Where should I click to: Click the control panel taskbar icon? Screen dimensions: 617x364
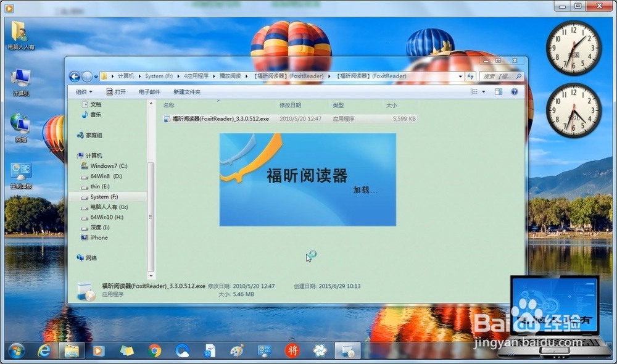pyautogui.click(x=265, y=350)
